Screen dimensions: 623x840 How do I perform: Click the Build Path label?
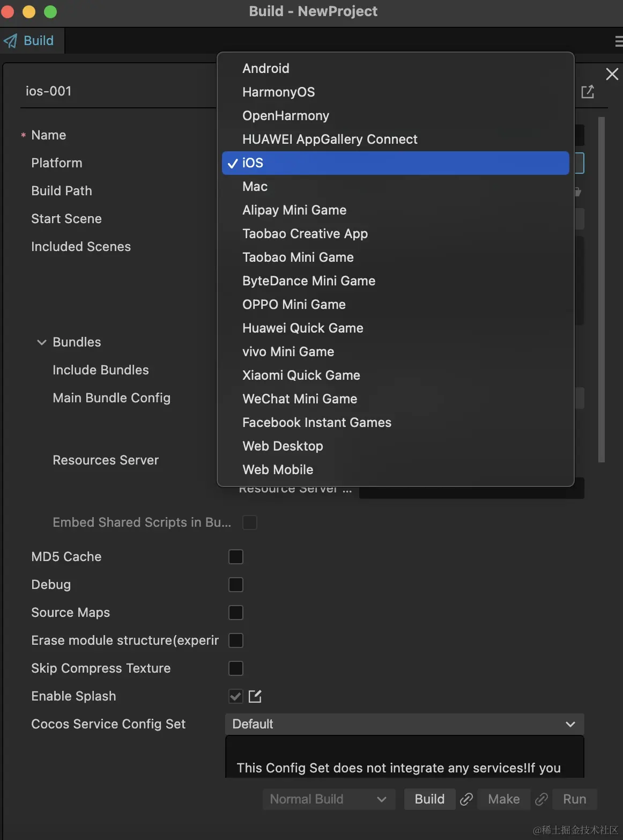coord(62,191)
